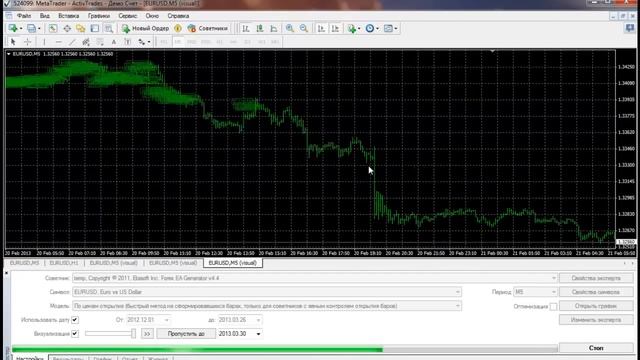The width and height of the screenshot is (640, 360).
Task: Select the Fibonacci retracement tool
Action: pyautogui.click(x=100, y=42)
